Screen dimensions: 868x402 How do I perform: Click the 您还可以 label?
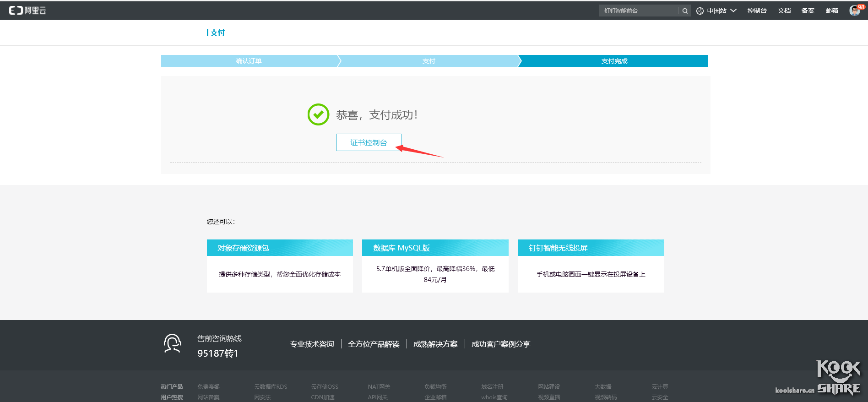tap(221, 222)
